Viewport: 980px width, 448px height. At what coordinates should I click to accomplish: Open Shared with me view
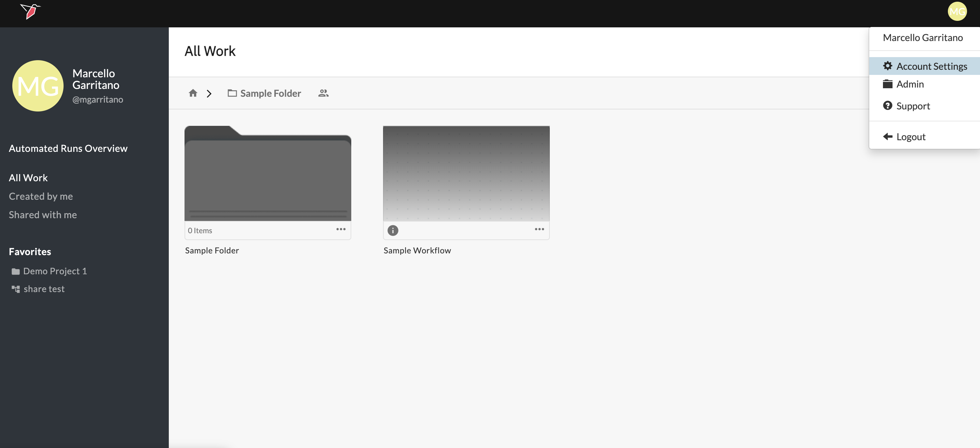43,215
